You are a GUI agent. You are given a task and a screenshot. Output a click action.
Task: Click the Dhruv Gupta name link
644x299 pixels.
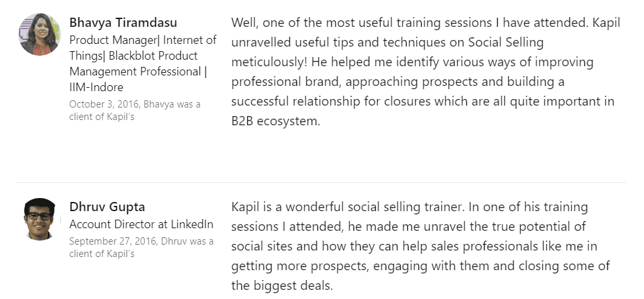(107, 207)
